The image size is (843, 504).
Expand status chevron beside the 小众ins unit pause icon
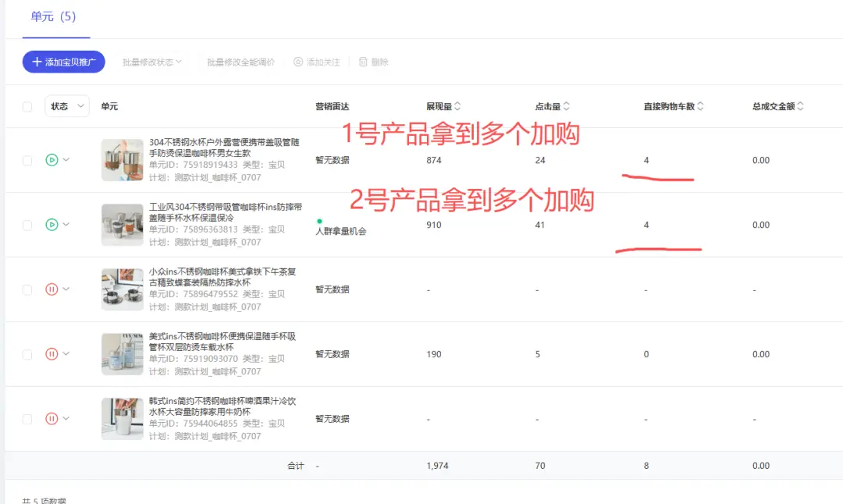(x=66, y=289)
